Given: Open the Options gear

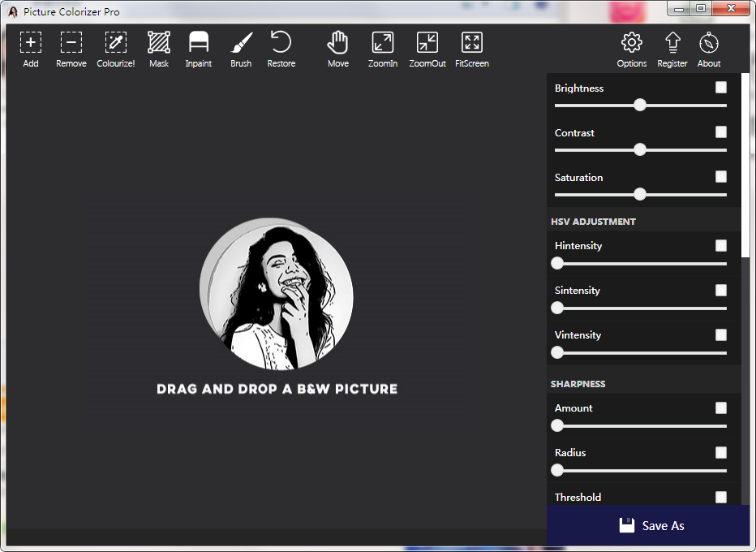Looking at the screenshot, I should point(631,43).
